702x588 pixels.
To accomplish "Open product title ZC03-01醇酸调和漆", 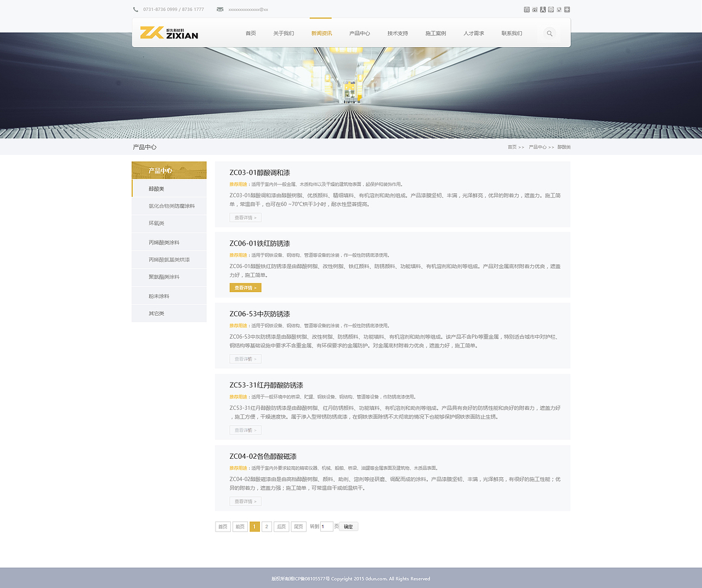I will coord(260,173).
